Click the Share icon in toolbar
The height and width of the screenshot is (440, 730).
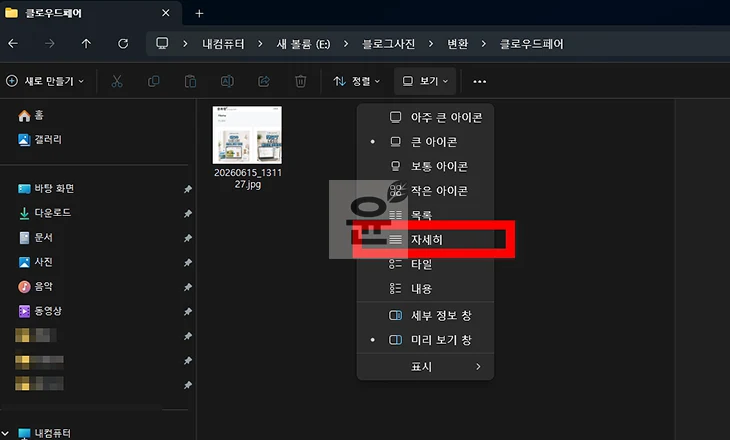tap(264, 81)
